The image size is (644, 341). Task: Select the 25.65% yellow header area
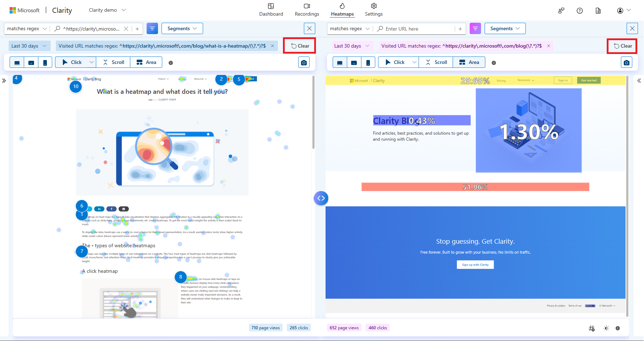pyautogui.click(x=475, y=81)
